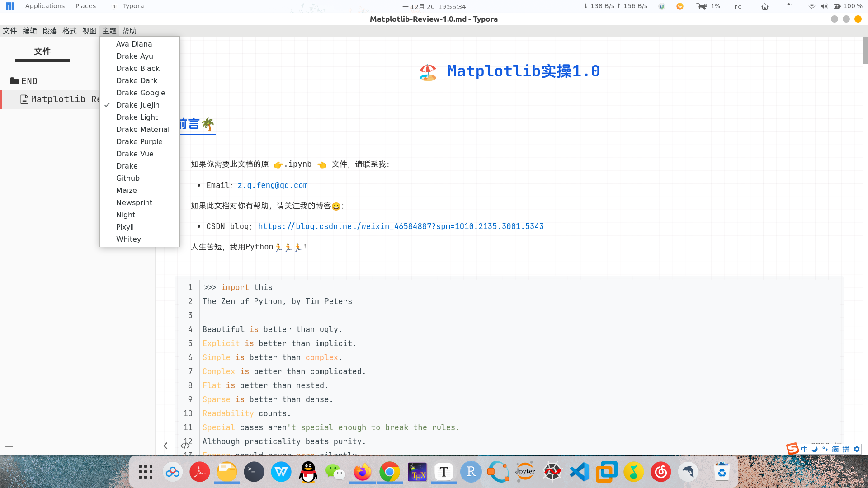
Task: Open Jupyter from the dock
Action: 525,472
